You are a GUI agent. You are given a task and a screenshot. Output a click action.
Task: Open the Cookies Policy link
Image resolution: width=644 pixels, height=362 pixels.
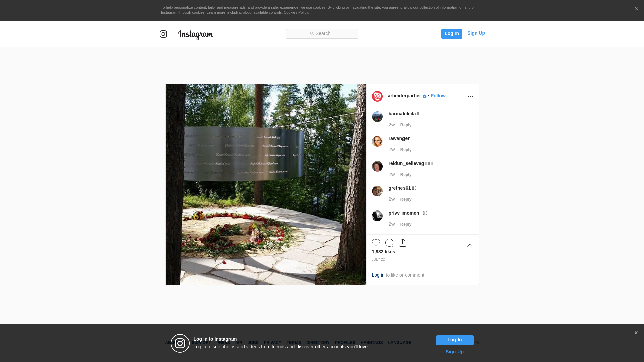tap(296, 12)
